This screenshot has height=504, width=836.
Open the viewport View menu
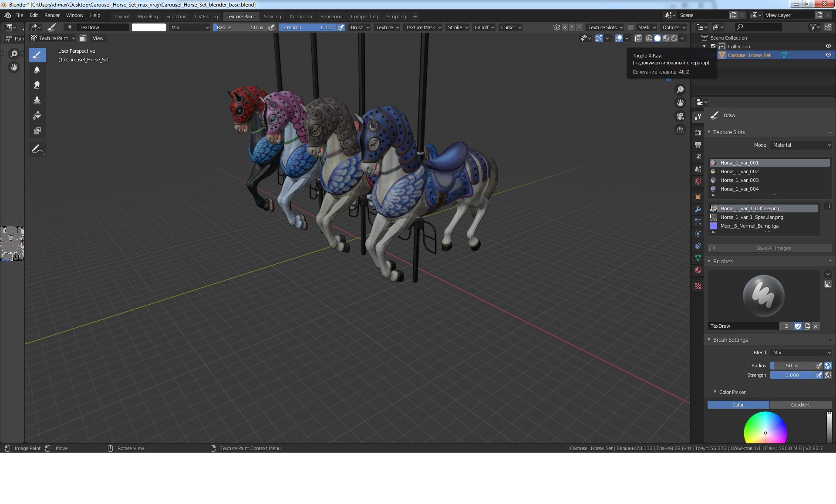pos(98,38)
